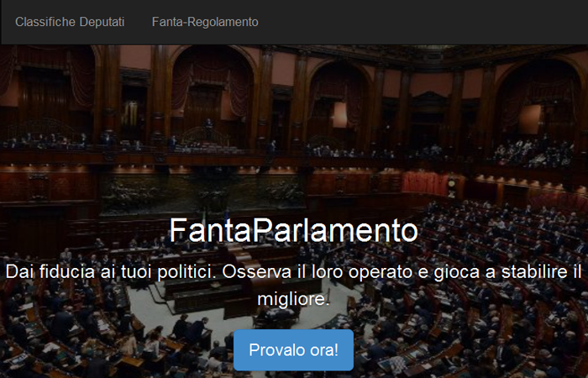This screenshot has height=378, width=588.
Task: Open the Fanta-Regolamento page
Action: [x=205, y=22]
